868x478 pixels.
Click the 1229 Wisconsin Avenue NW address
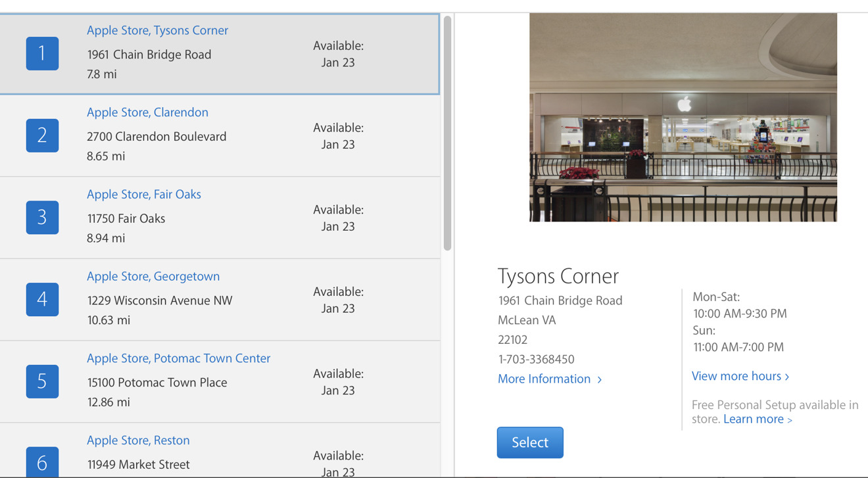click(160, 300)
